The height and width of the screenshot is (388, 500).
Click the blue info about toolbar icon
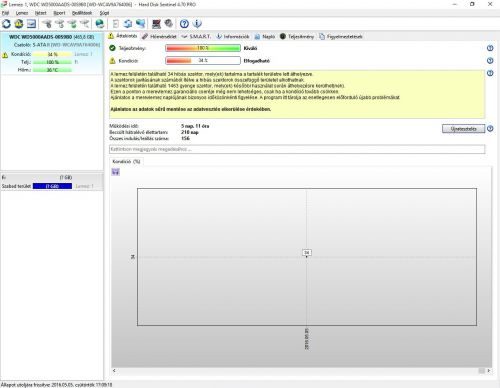(197, 24)
